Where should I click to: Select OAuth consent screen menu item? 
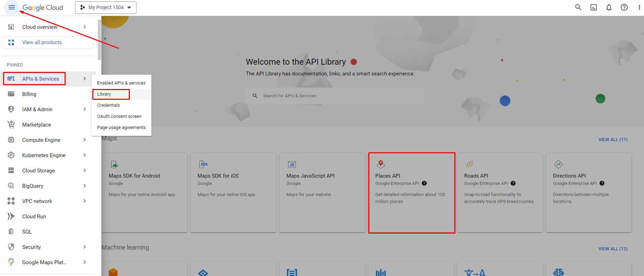[x=119, y=116]
